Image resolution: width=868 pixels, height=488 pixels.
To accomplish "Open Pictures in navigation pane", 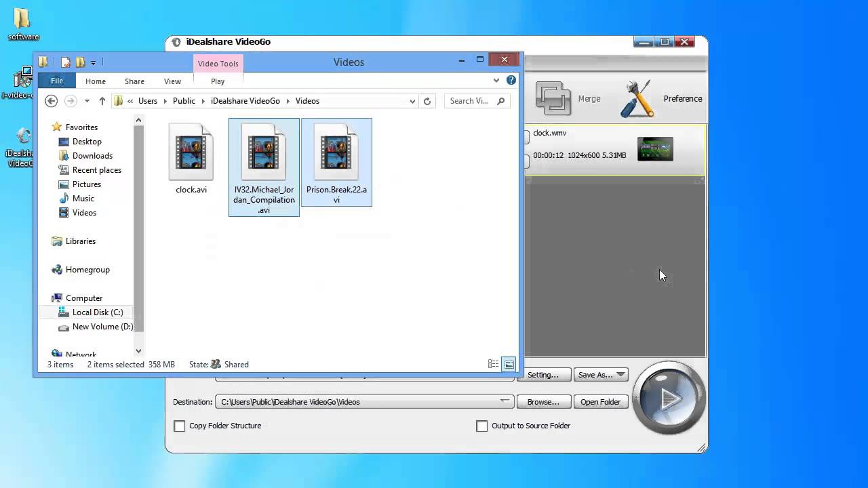I will [x=86, y=184].
